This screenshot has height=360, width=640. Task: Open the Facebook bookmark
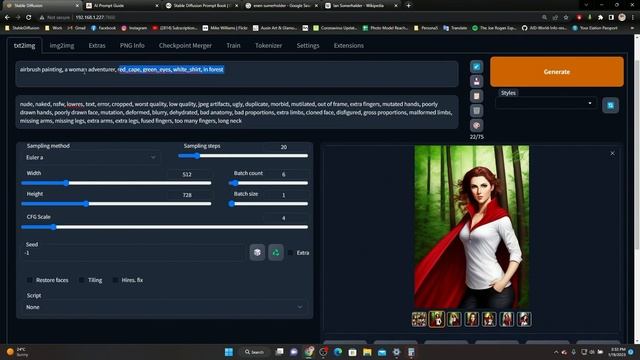coord(103,28)
